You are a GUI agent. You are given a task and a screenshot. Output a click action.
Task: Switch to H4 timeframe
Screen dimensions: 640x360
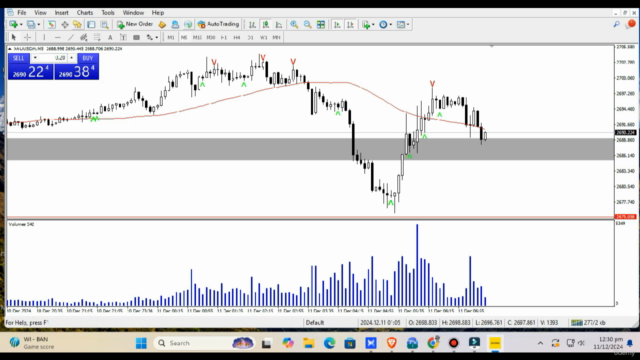point(237,37)
